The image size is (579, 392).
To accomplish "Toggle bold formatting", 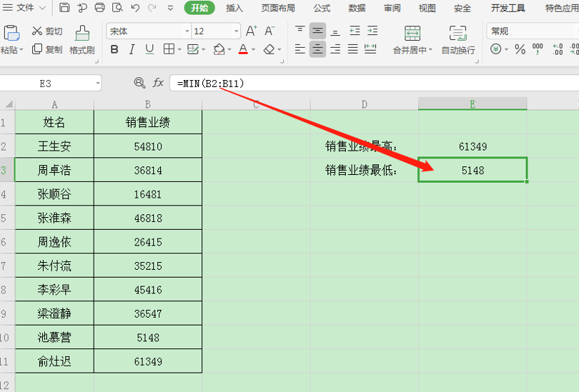I will [114, 49].
